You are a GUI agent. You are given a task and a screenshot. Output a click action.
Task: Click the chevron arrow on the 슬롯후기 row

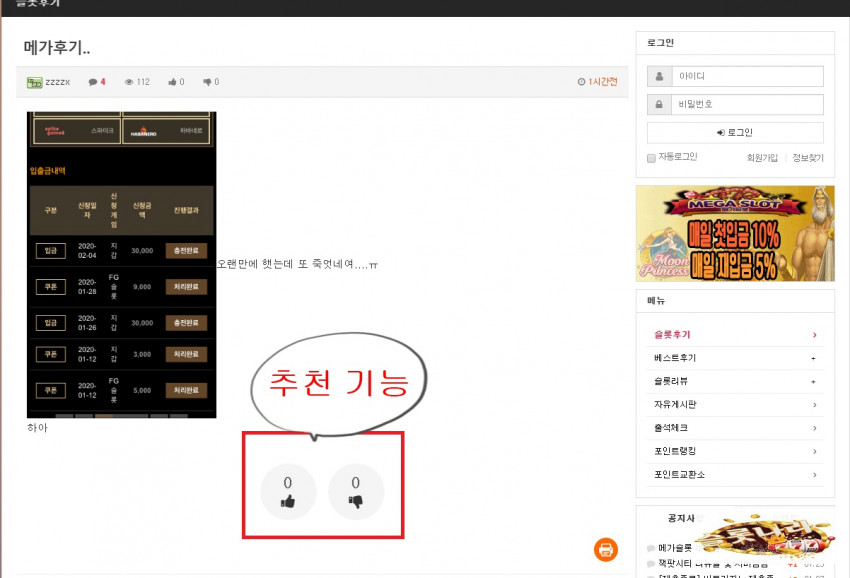pyautogui.click(x=814, y=335)
